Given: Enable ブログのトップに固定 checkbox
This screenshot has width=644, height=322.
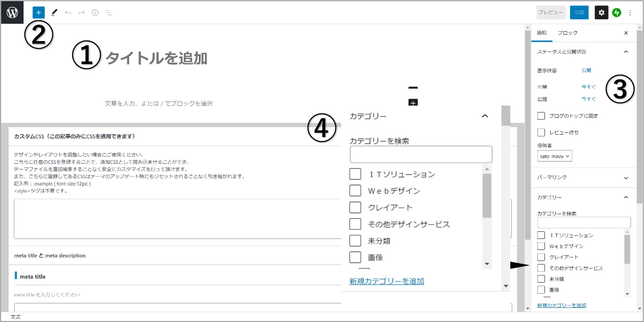Looking at the screenshot, I should pyautogui.click(x=541, y=116).
